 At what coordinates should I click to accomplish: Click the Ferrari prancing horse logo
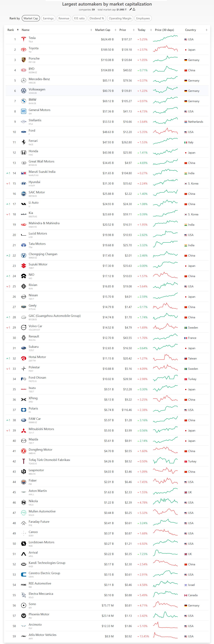(x=23, y=142)
